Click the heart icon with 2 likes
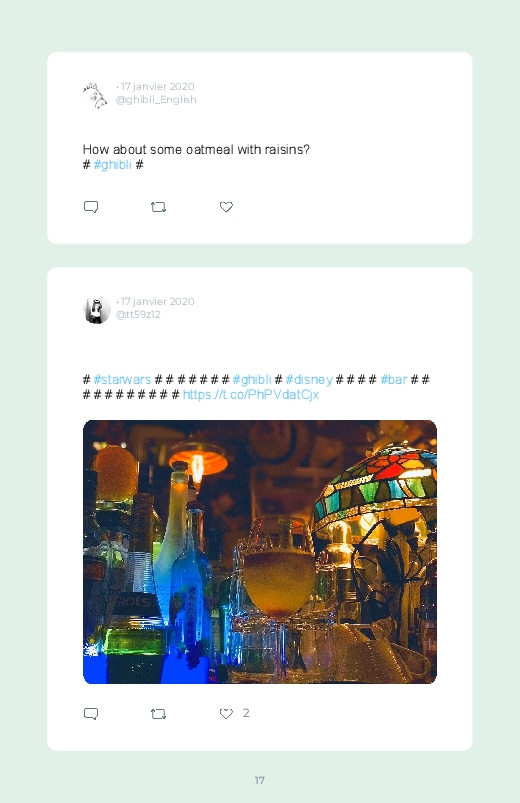 coord(226,713)
